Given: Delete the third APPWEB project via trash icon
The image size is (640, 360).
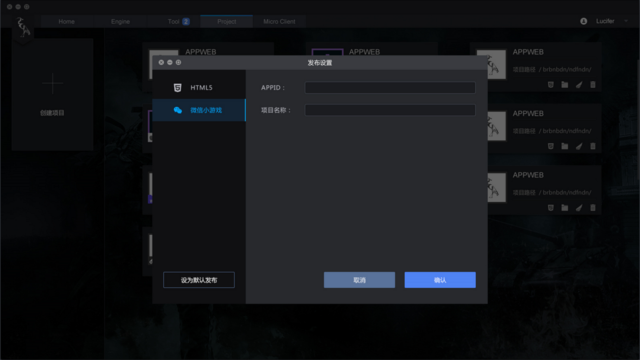Looking at the screenshot, I should click(x=593, y=208).
